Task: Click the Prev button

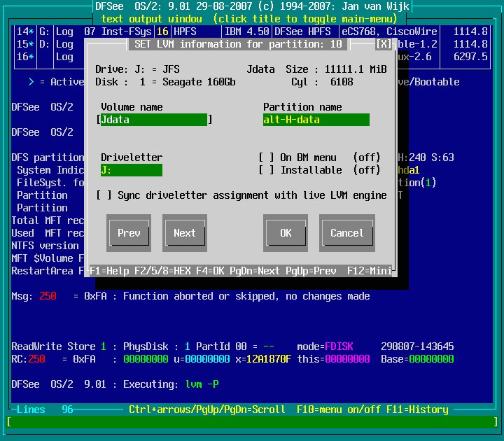Action: pos(129,233)
